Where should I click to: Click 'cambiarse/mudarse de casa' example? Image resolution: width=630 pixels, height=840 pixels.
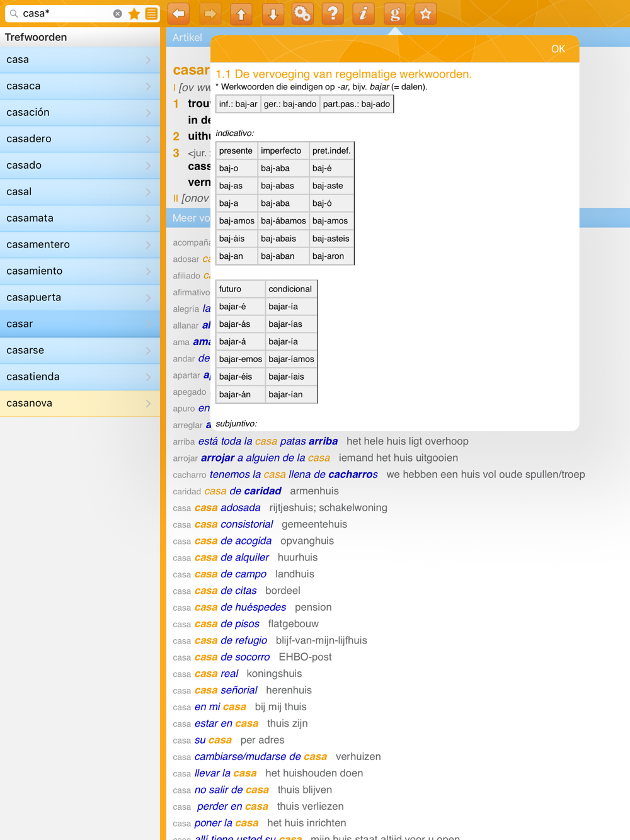261,757
